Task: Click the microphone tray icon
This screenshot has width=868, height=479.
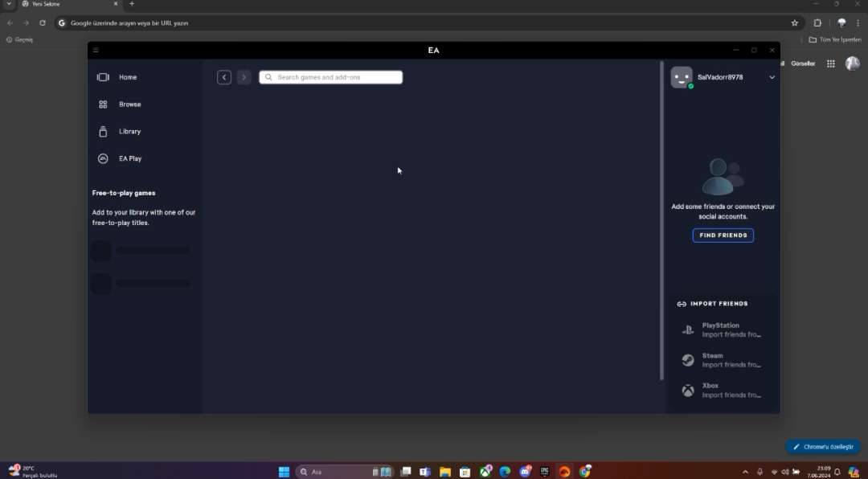Action: tap(760, 472)
